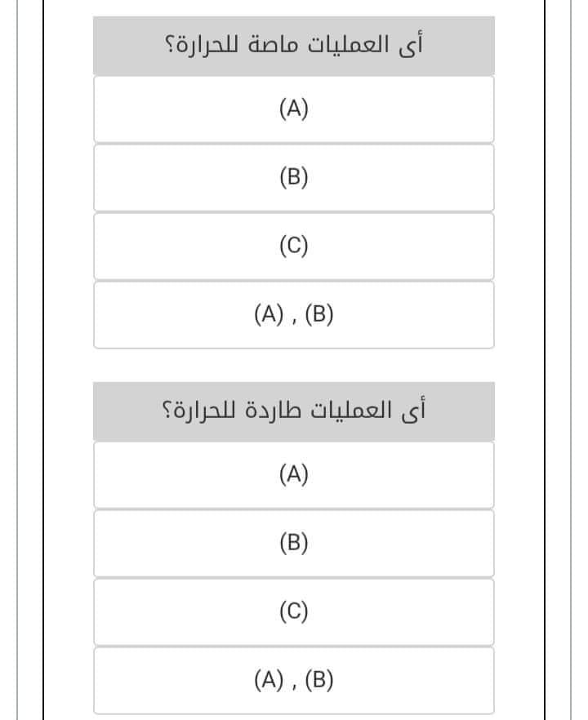588x720 pixels.
Task: Mark second choice in the heat-absorbing question
Action: point(293,177)
